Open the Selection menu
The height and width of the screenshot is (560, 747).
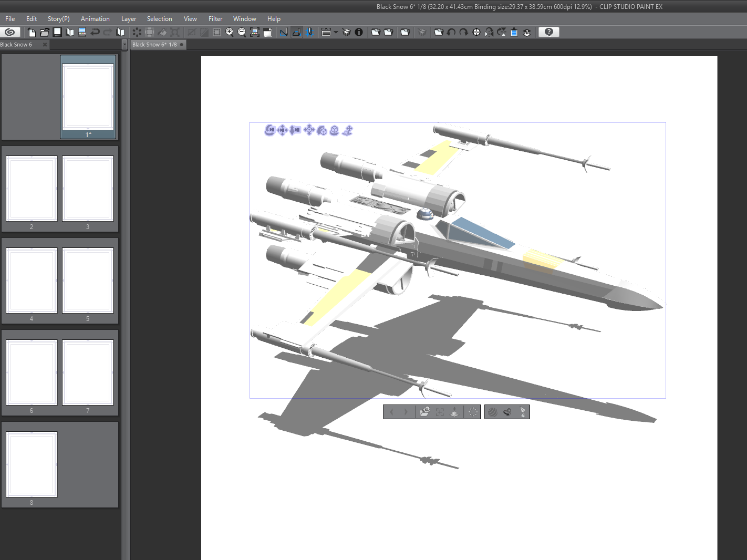(x=159, y=19)
